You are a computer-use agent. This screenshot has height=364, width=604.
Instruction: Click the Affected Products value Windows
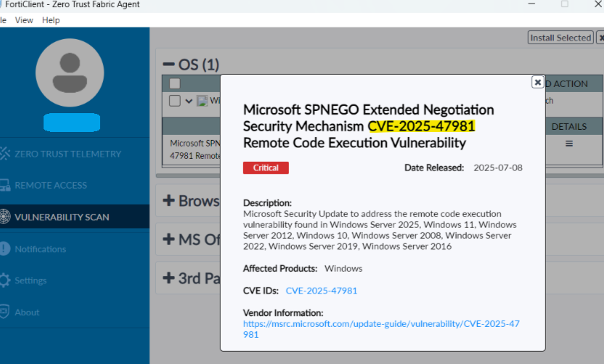tap(343, 268)
